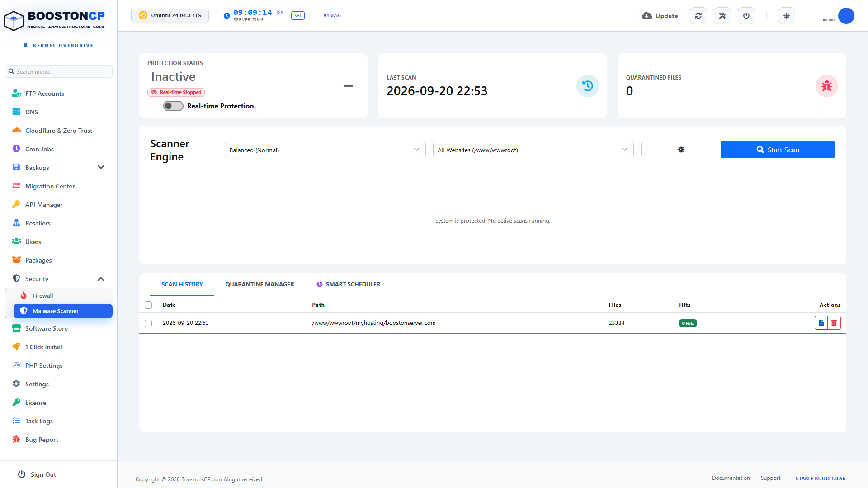The width and height of the screenshot is (868, 488).
Task: Open admin avatar profile circle
Action: (846, 16)
